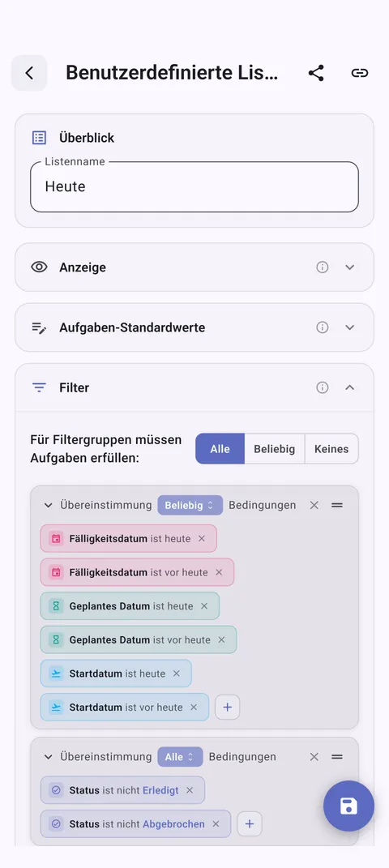
Task: Add condition to the Beliebig group
Action: 228,707
